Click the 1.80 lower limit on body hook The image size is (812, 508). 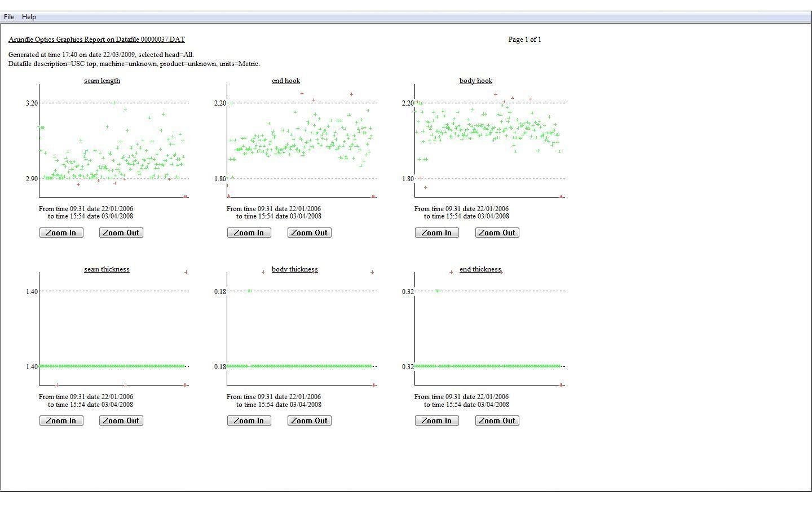pyautogui.click(x=408, y=179)
